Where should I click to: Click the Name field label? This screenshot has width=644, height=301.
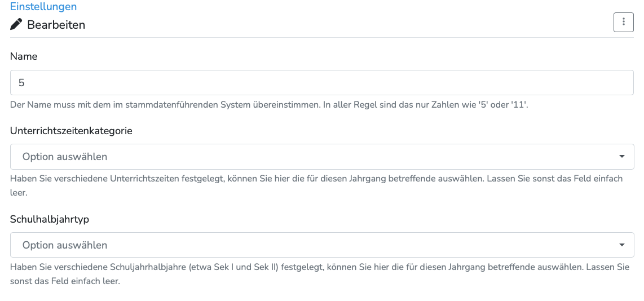pyautogui.click(x=24, y=56)
